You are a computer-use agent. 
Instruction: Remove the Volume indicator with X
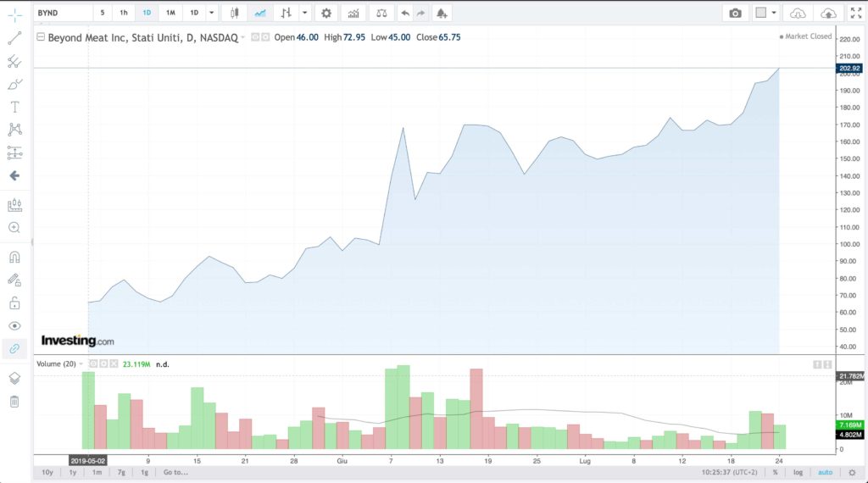pyautogui.click(x=114, y=364)
